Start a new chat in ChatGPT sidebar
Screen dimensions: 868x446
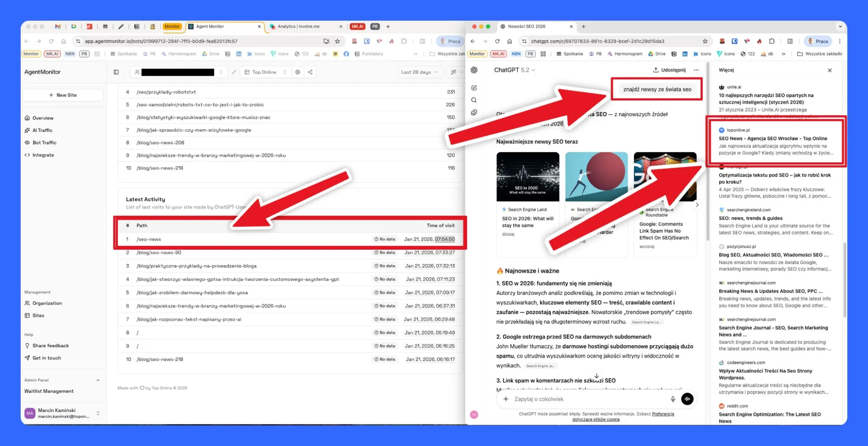tap(474, 88)
